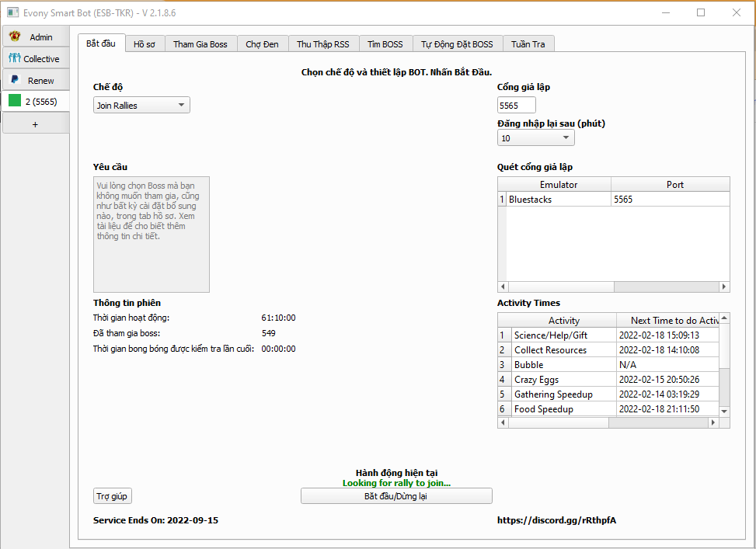Screen dimensions: 756x549
Task: Switch to the Hồ sơ tab
Action: point(145,44)
